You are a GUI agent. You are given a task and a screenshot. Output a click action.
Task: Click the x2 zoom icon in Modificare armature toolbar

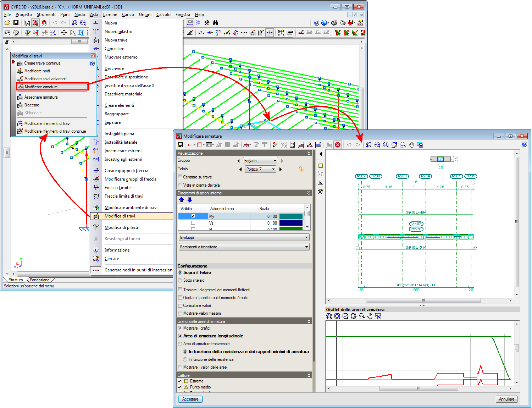pos(386,145)
